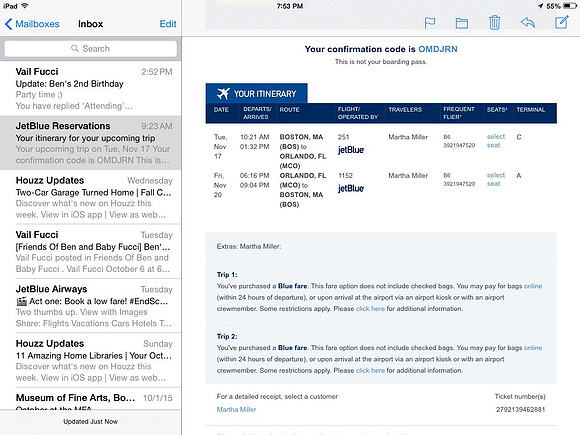
Task: Tap the TERMINAL column header
Action: click(x=530, y=110)
